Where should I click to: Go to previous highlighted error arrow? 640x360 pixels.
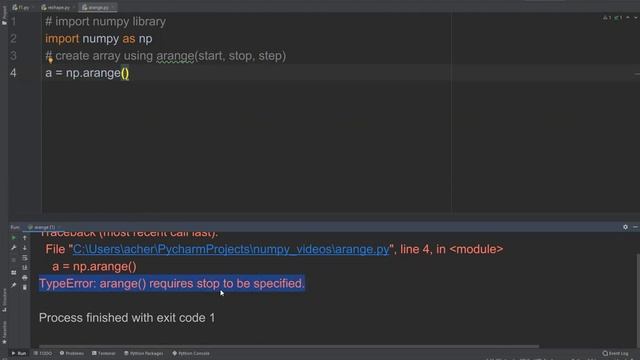click(628, 18)
